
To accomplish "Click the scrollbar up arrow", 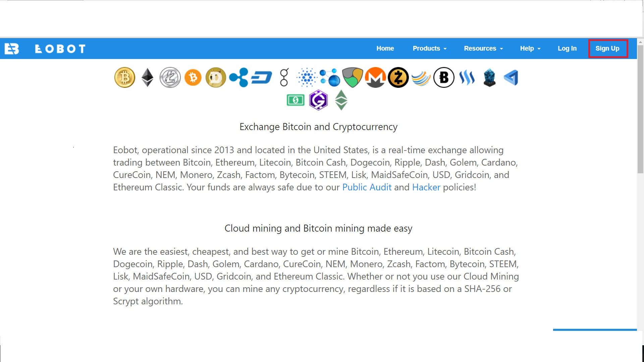I will pos(640,42).
